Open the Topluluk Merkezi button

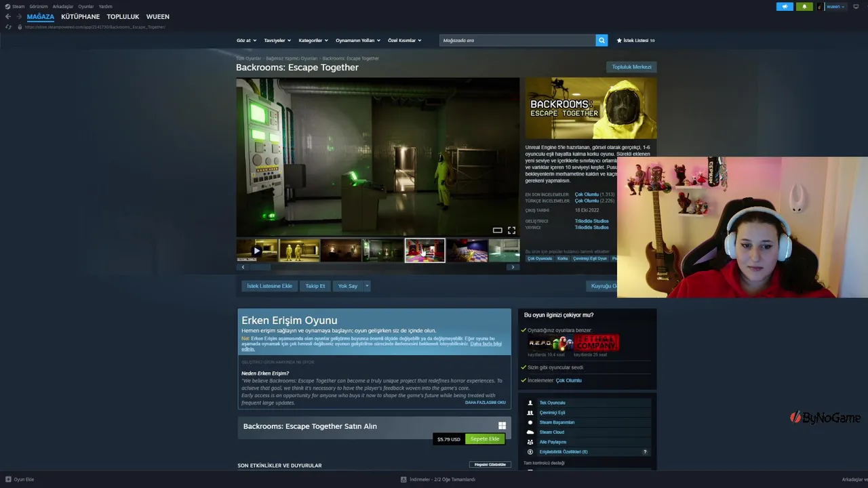click(x=631, y=66)
